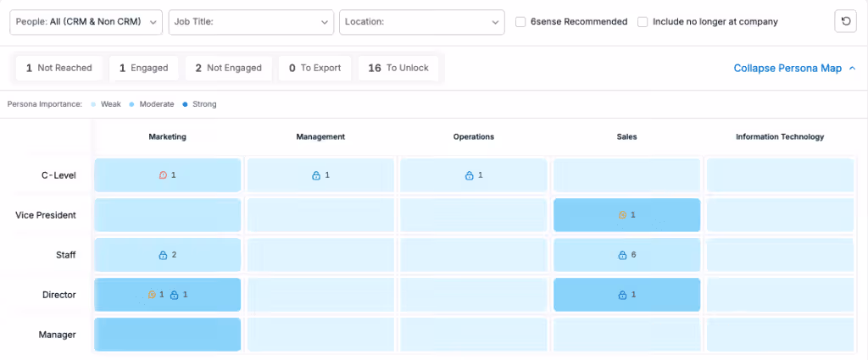868x360 pixels.
Task: Click the Collapse Persona Map link
Action: point(787,69)
